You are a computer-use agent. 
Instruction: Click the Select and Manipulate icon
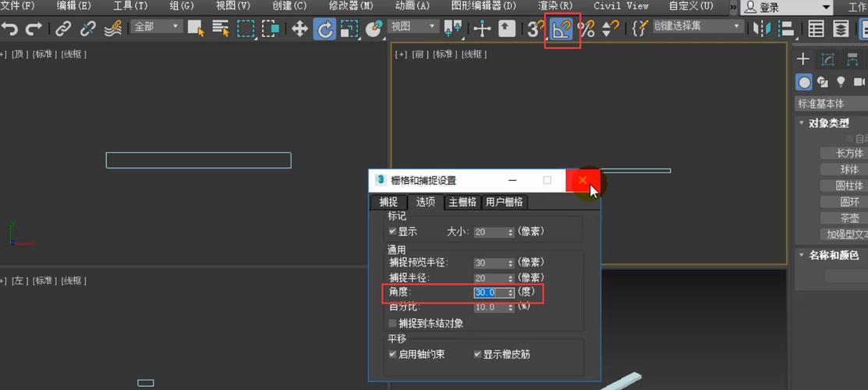(x=482, y=29)
